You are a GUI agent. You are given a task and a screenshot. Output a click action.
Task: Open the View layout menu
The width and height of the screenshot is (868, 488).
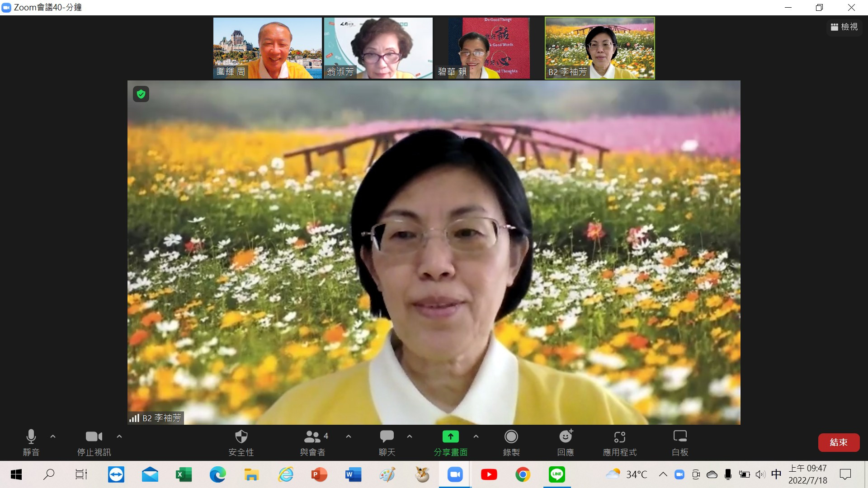tap(844, 27)
